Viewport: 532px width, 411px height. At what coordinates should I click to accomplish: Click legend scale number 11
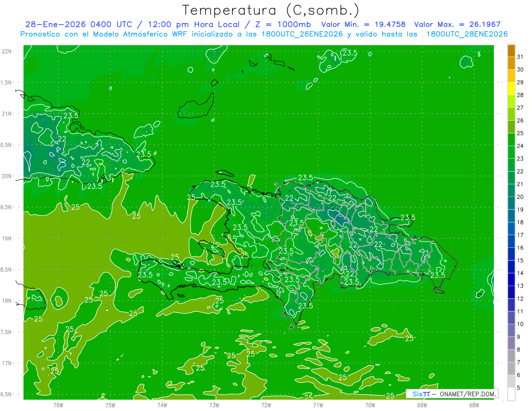tap(520, 311)
